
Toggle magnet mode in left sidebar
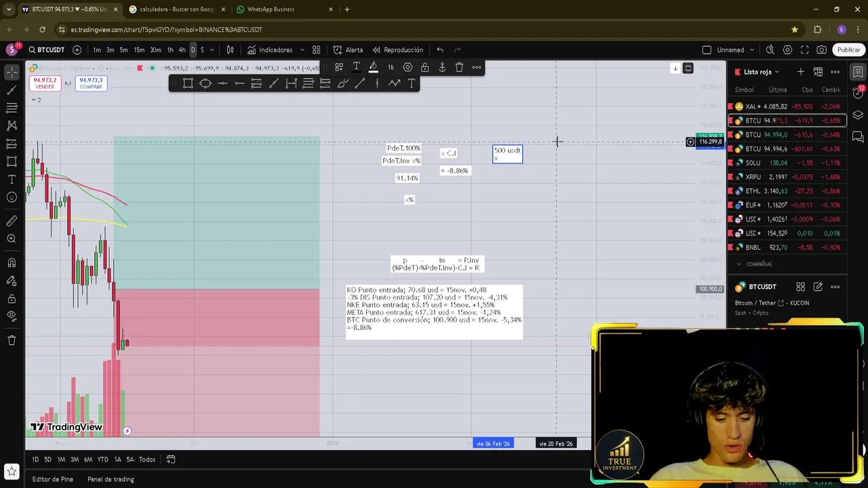coord(12,263)
